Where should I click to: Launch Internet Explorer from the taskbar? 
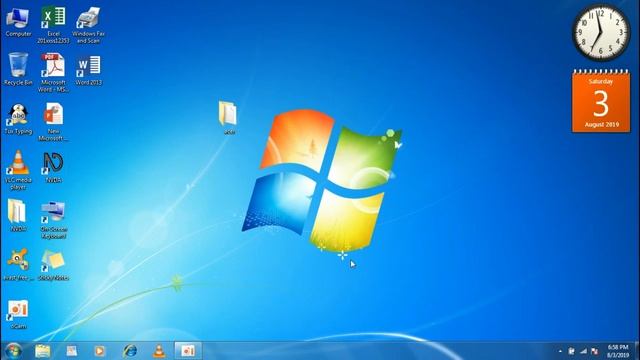(x=130, y=351)
